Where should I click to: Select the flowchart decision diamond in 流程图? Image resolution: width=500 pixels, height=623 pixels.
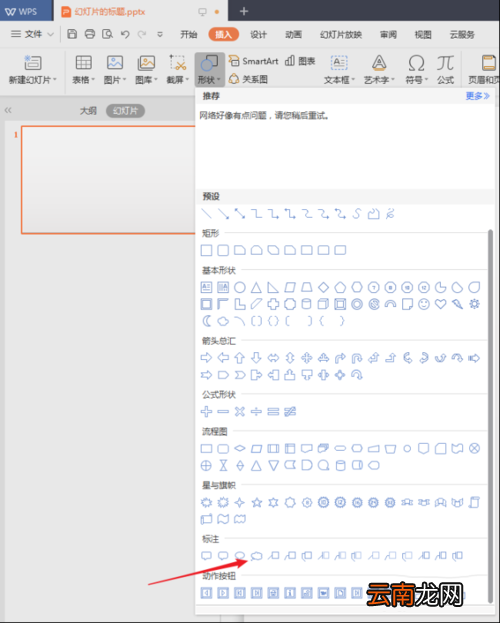pyautogui.click(x=240, y=448)
